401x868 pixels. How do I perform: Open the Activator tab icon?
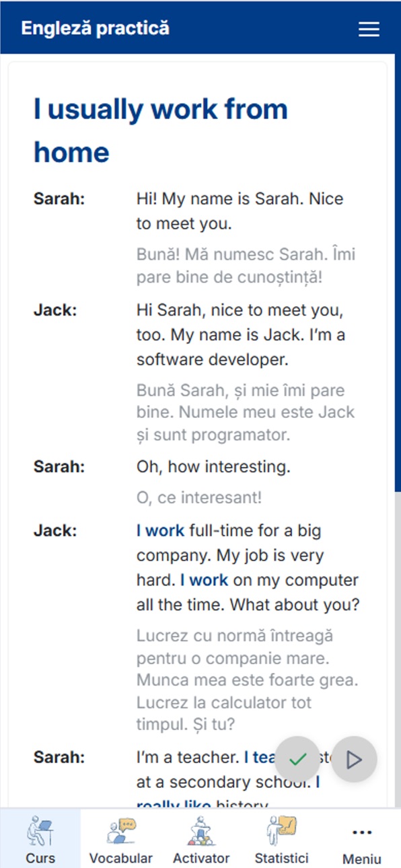click(x=200, y=830)
